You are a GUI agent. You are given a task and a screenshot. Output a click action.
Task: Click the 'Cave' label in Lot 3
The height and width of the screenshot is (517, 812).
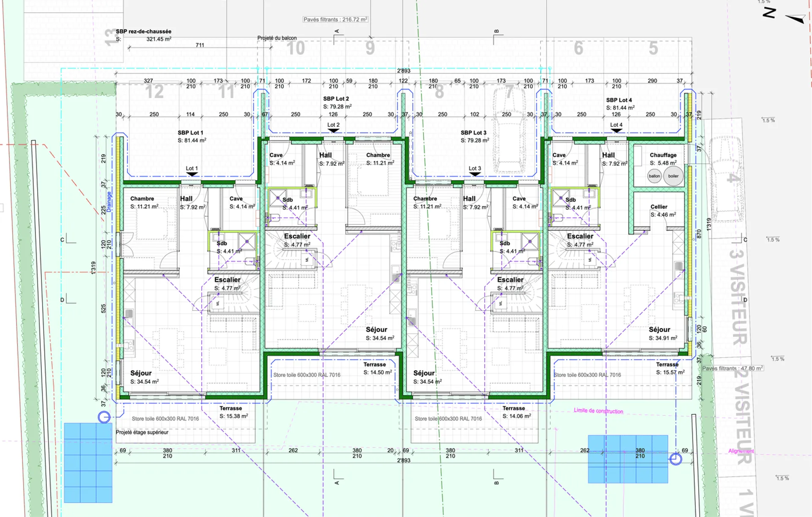(x=519, y=198)
